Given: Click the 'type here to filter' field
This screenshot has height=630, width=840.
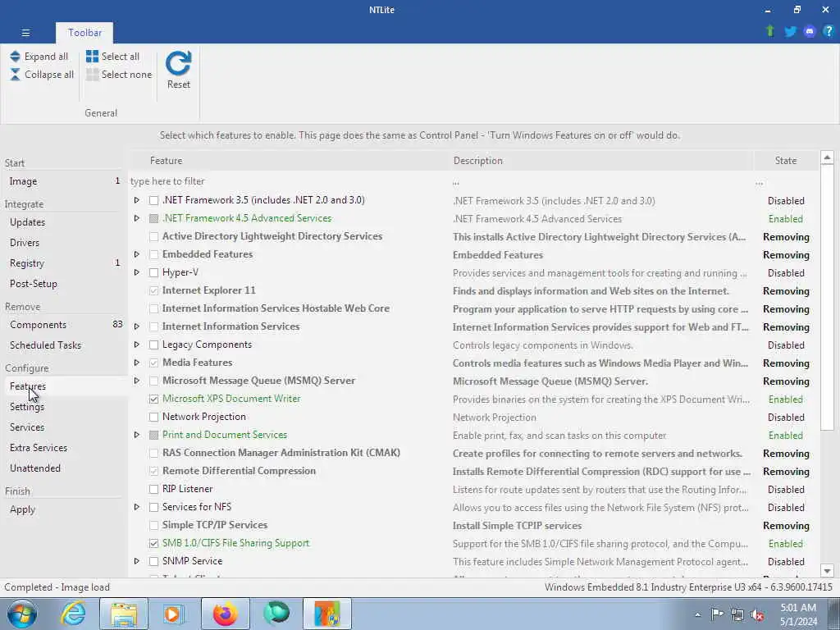Looking at the screenshot, I should pyautogui.click(x=290, y=181).
